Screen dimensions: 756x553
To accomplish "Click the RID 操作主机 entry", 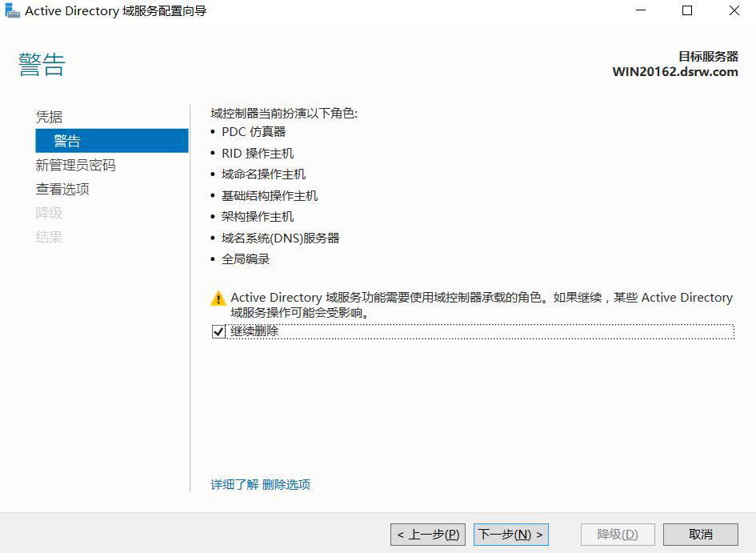I will pos(258,154).
